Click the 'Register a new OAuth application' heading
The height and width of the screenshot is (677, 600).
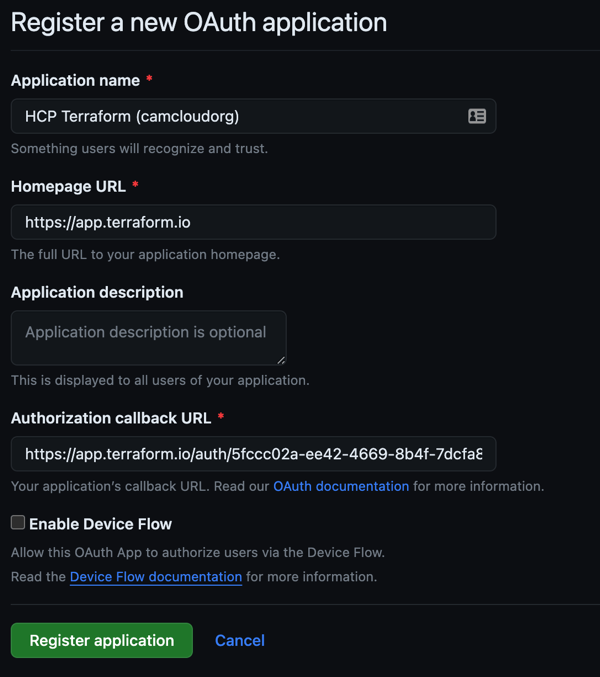199,22
